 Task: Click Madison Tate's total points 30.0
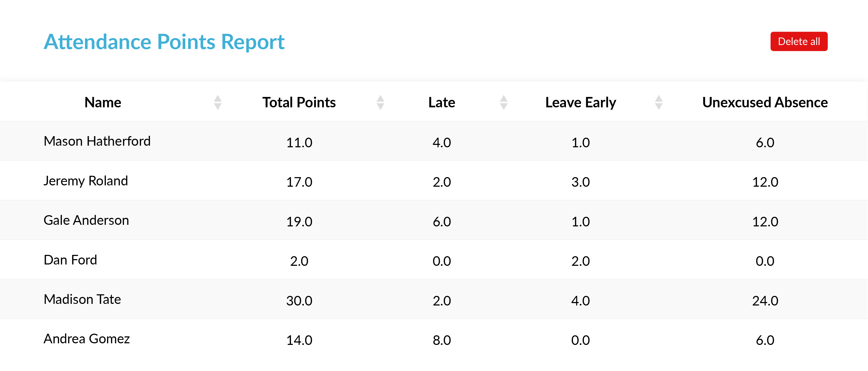[x=299, y=301]
